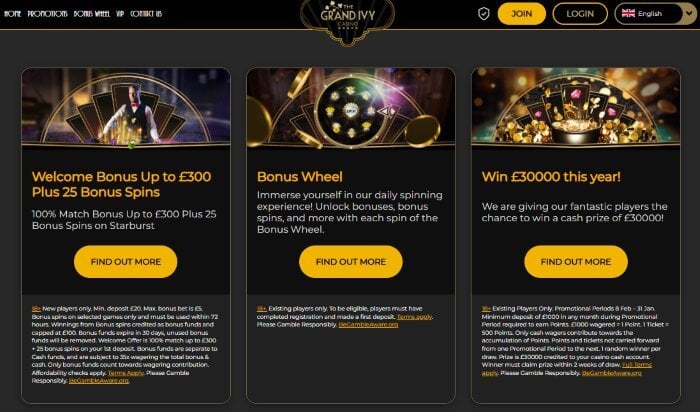Select the VIP menu item

(x=120, y=14)
